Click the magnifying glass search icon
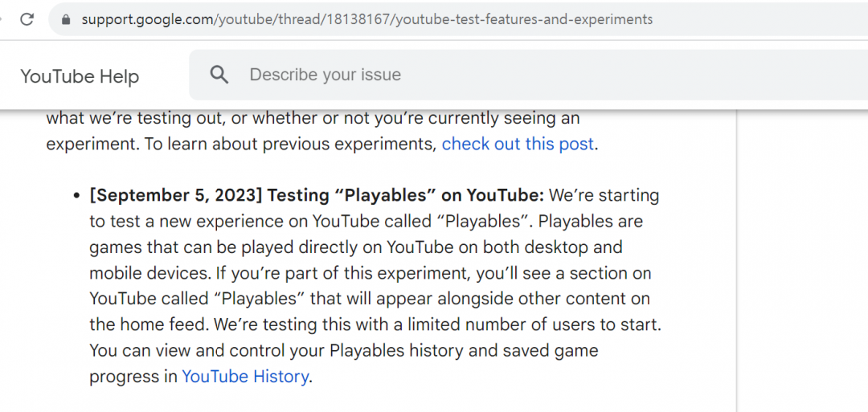Viewport: 868px width, 412px height. click(219, 75)
